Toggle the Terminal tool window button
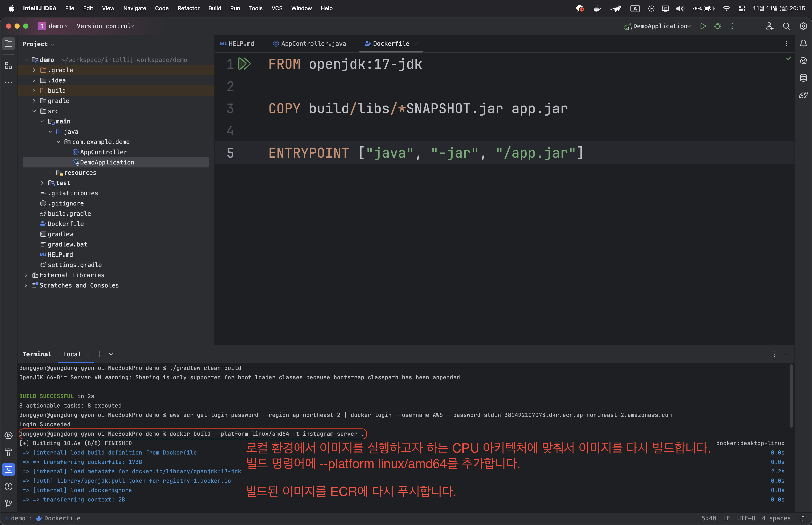The height and width of the screenshot is (525, 812). click(x=9, y=469)
